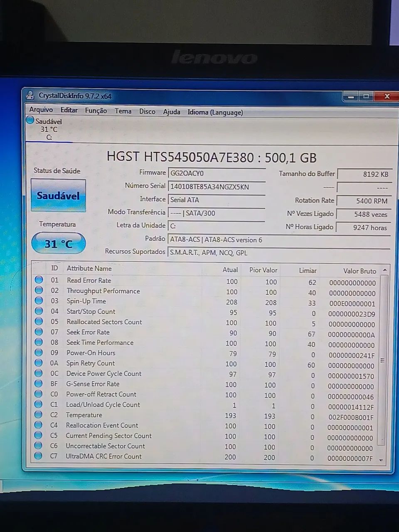This screenshot has width=399, height=532.
Task: Open the Idioma (Language) menu
Action: point(215,112)
